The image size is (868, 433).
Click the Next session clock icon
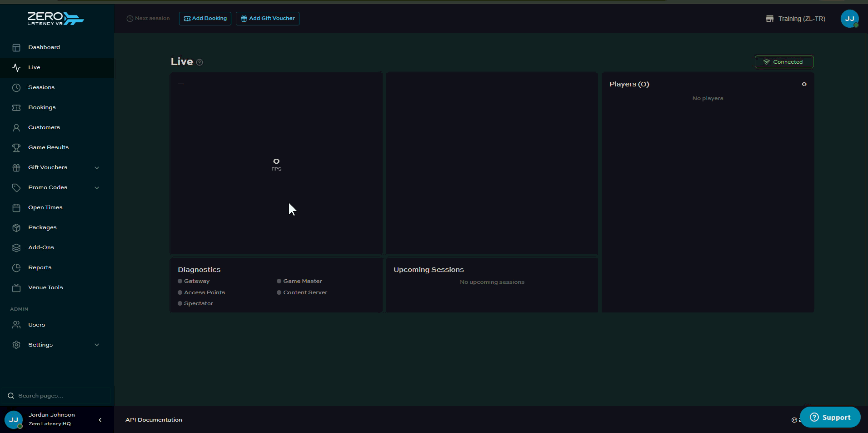pos(130,19)
